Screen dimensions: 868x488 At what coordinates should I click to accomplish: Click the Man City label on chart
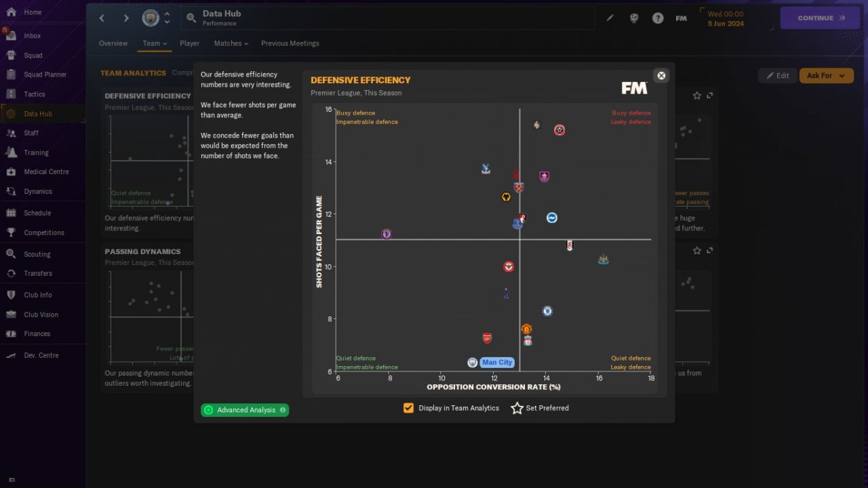(x=497, y=363)
